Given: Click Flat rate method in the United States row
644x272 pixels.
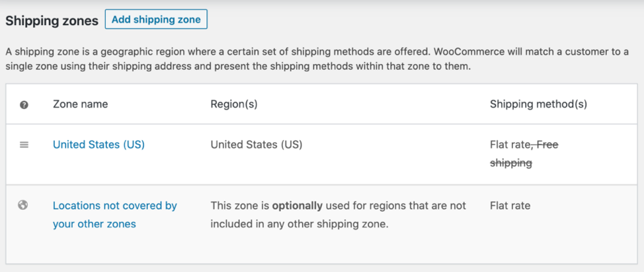Looking at the screenshot, I should (510, 145).
